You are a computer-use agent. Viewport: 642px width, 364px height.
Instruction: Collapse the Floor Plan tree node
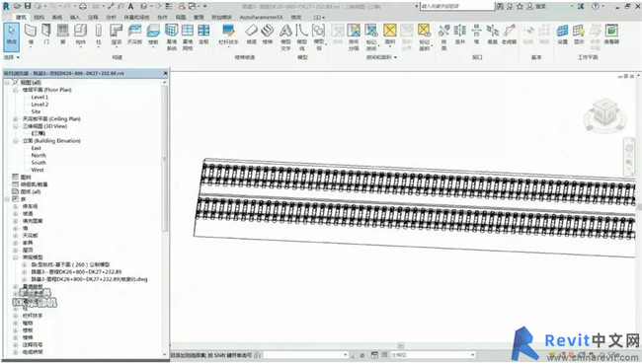coord(15,90)
